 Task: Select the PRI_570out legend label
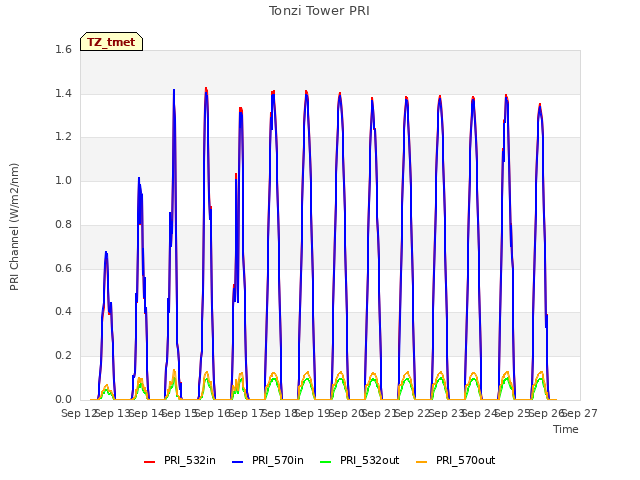pyautogui.click(x=466, y=461)
